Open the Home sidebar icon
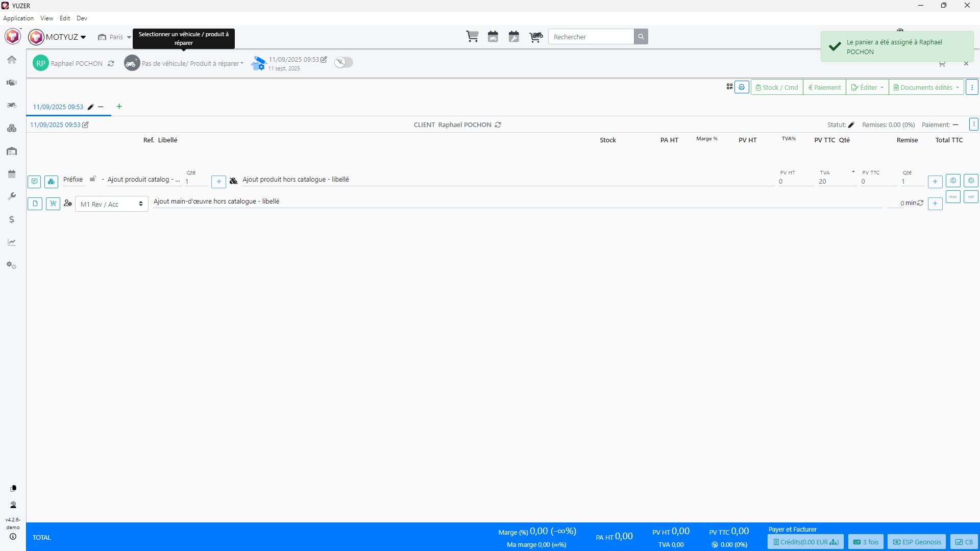The image size is (980, 551). click(x=12, y=60)
